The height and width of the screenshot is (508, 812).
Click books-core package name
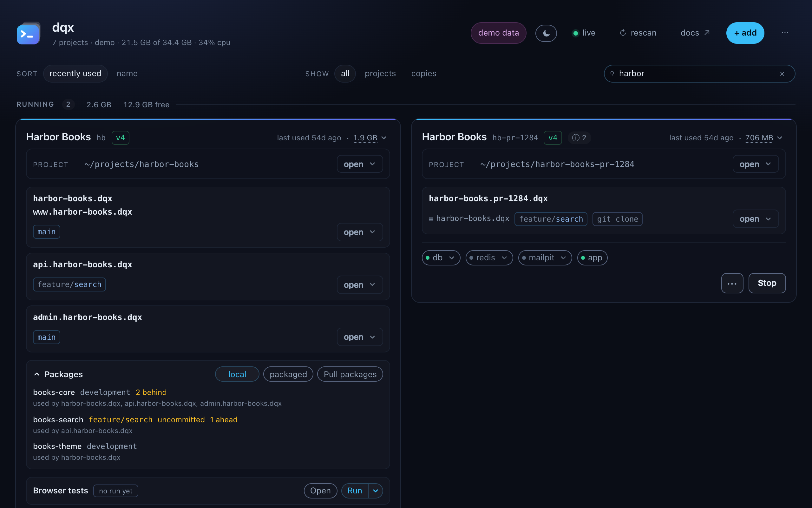[54, 392]
